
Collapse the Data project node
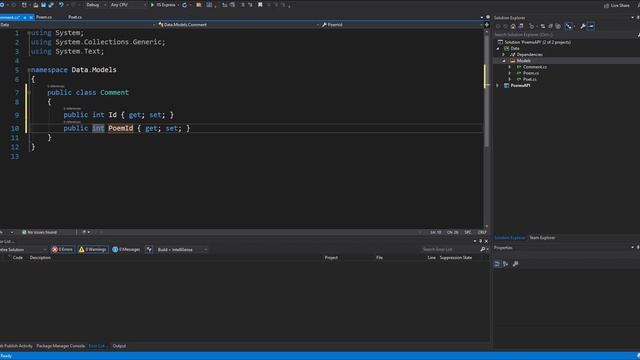click(498, 48)
